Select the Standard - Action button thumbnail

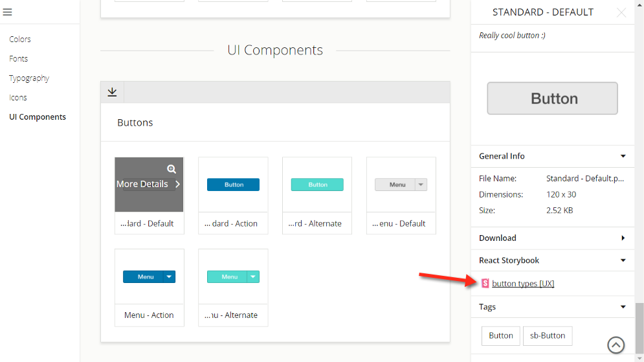tap(233, 185)
